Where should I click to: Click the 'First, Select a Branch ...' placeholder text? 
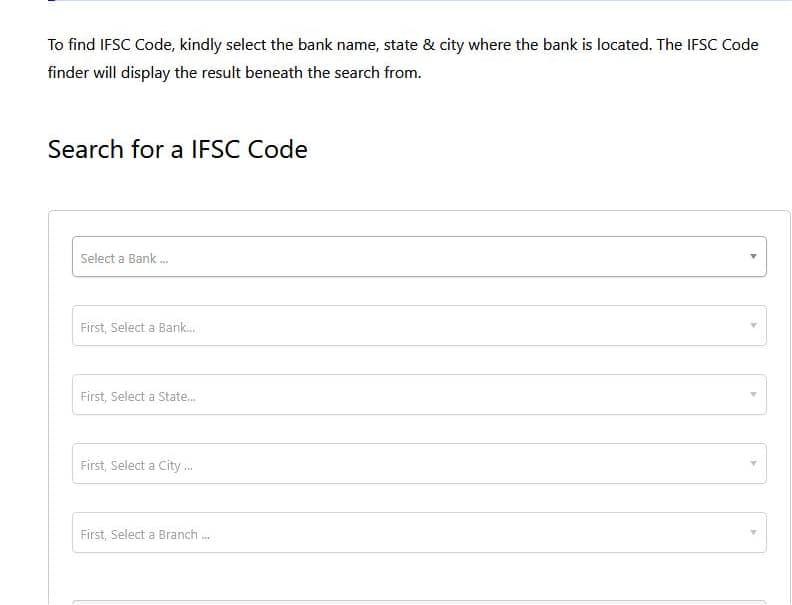click(145, 534)
